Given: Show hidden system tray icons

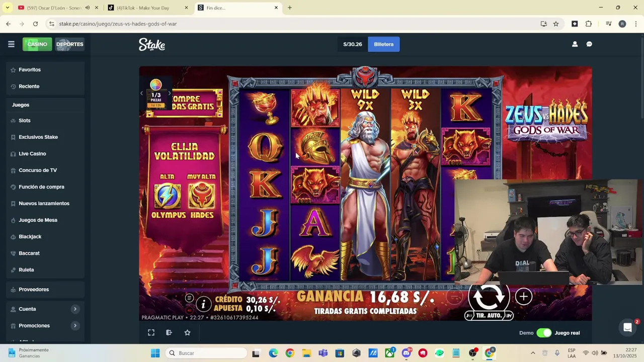Looking at the screenshot, I should click(x=533, y=353).
